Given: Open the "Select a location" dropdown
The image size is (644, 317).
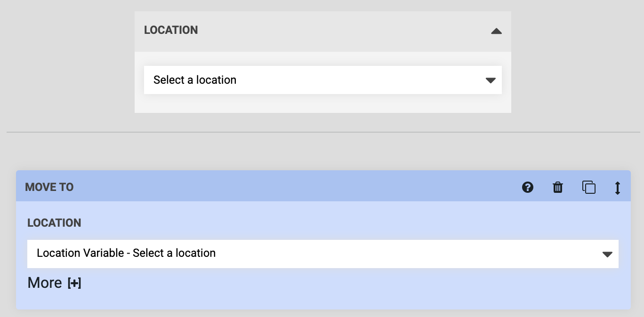Looking at the screenshot, I should point(322,80).
